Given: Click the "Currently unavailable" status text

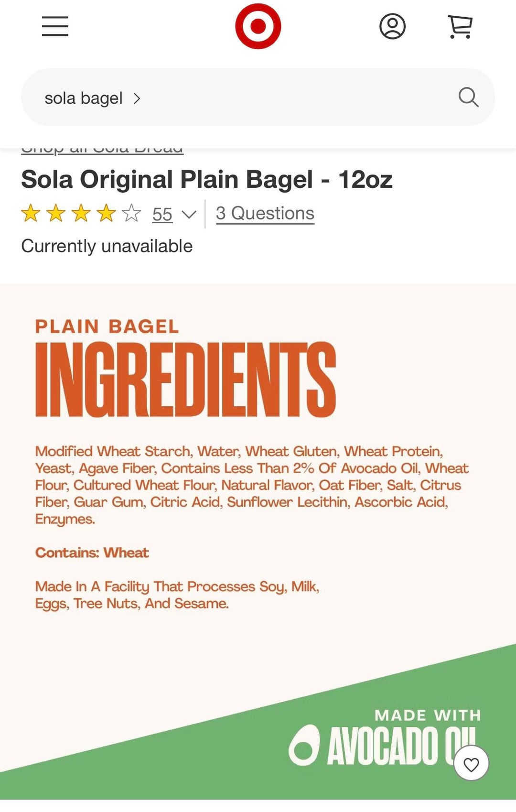Looking at the screenshot, I should tap(107, 246).
